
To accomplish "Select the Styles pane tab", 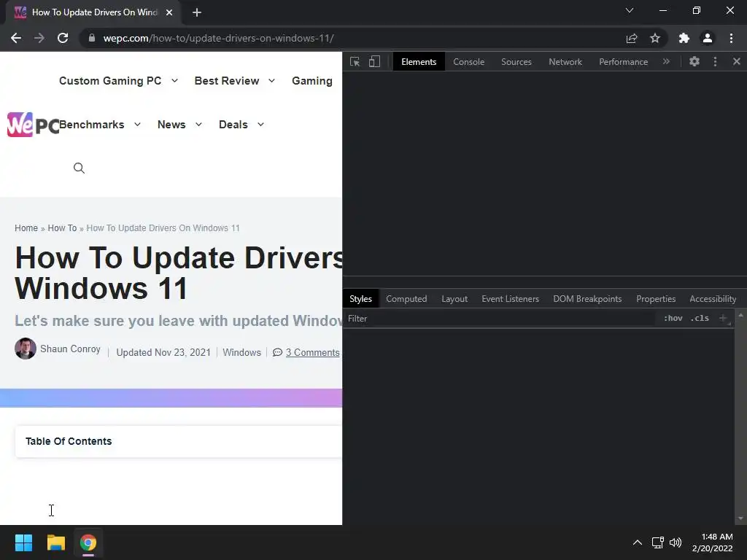I will [360, 298].
